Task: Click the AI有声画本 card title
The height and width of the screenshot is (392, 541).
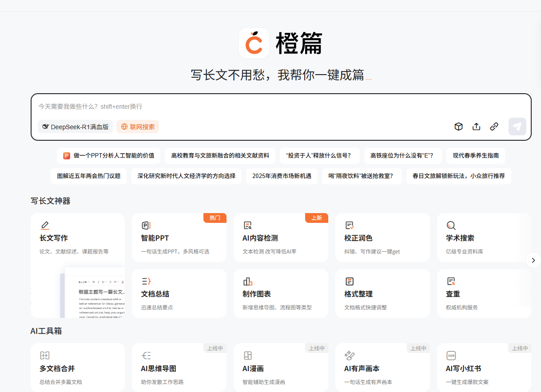Action: click(362, 368)
